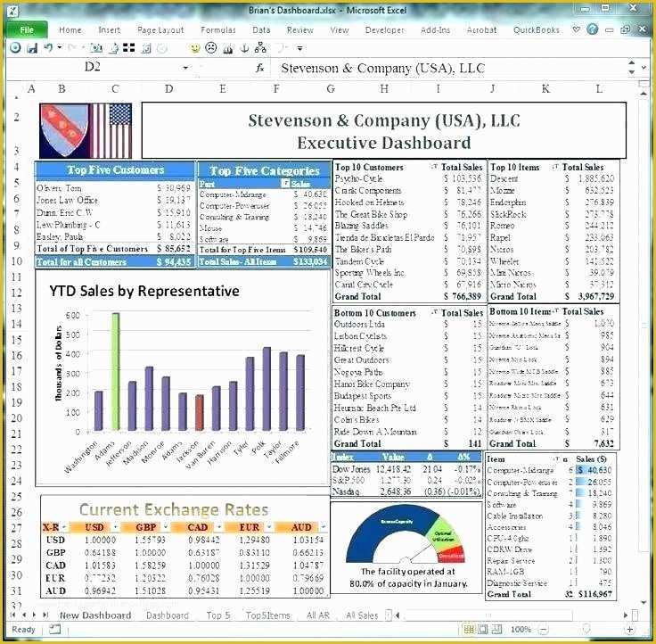Click zoom out minus button

(x=544, y=630)
